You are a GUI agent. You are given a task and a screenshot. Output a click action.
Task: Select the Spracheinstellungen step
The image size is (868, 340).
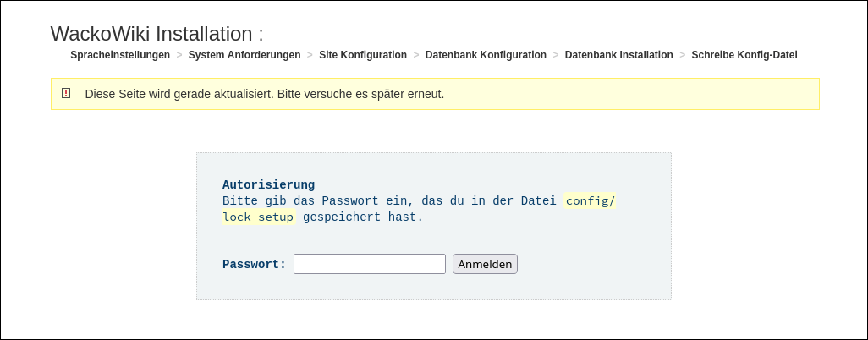120,55
